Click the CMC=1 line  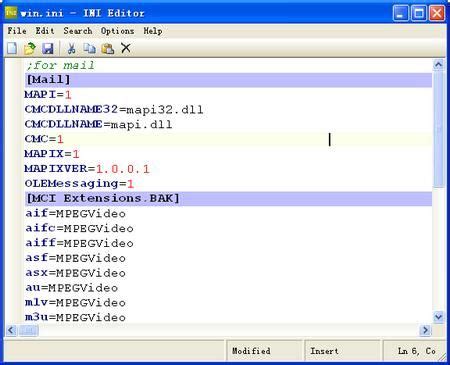point(44,139)
